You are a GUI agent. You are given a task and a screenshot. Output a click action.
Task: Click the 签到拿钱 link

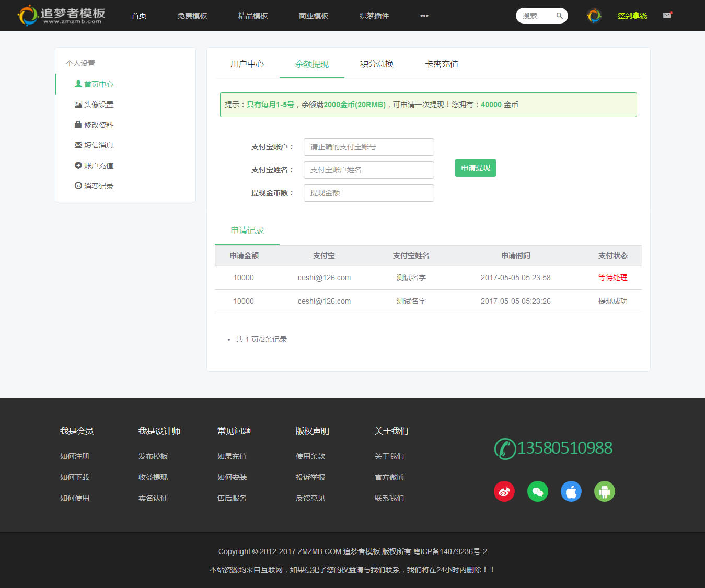click(x=632, y=16)
